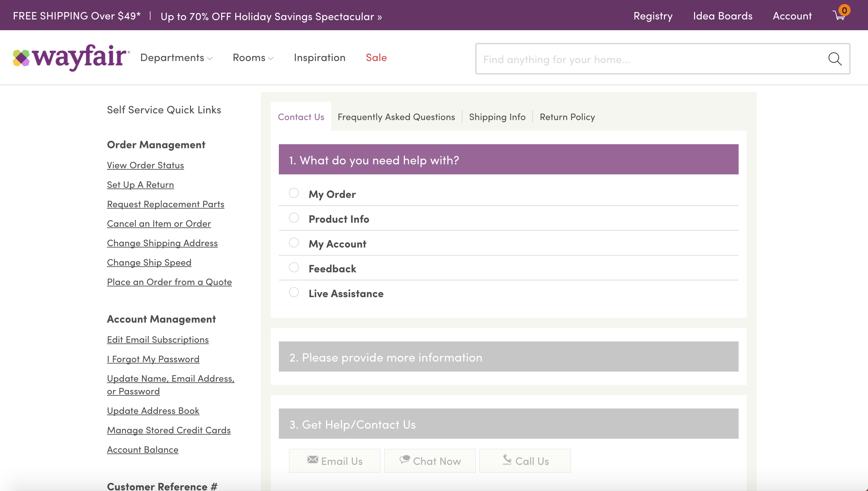The image size is (868, 491).
Task: Select the Feedback radio option
Action: pyautogui.click(x=294, y=268)
